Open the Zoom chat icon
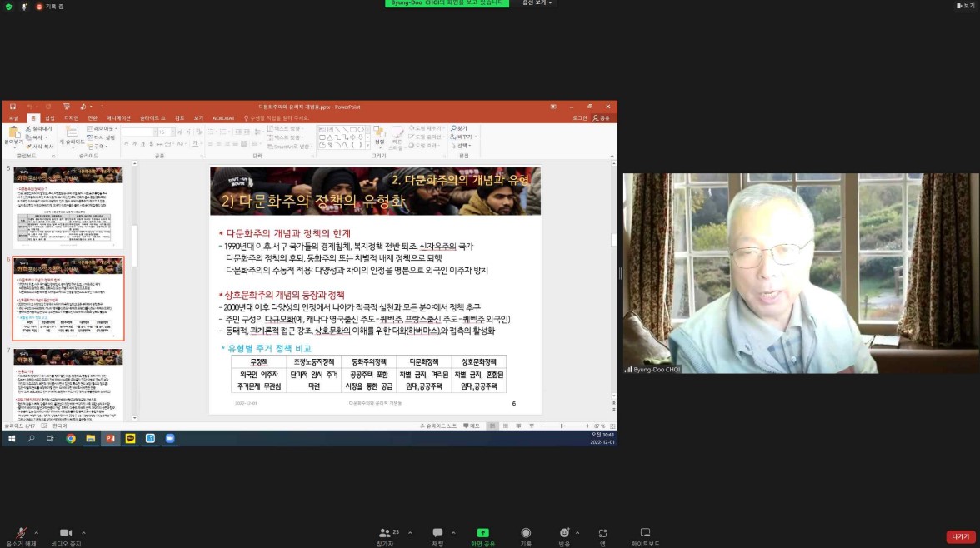Screen dimensions: 980x548 (x=437, y=533)
